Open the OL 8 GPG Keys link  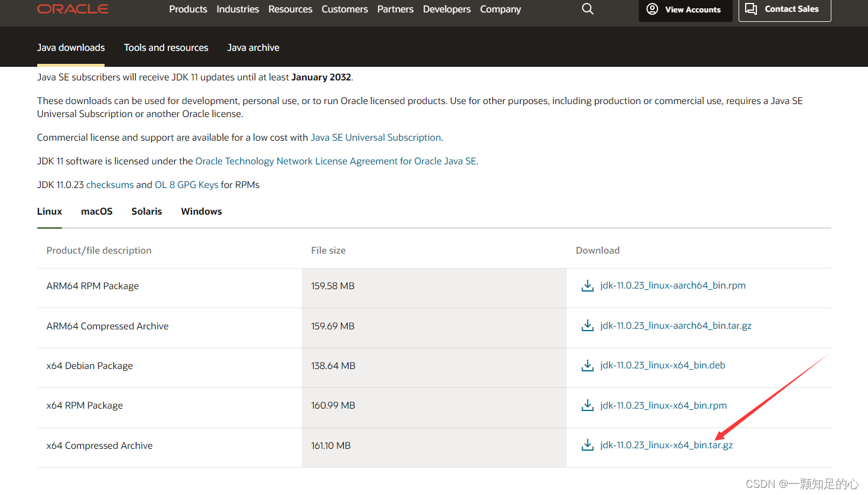[187, 185]
